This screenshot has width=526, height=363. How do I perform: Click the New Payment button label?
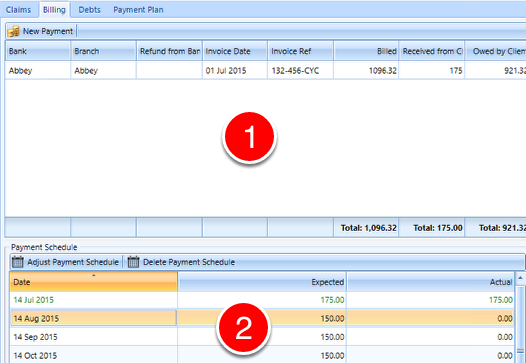pos(48,31)
